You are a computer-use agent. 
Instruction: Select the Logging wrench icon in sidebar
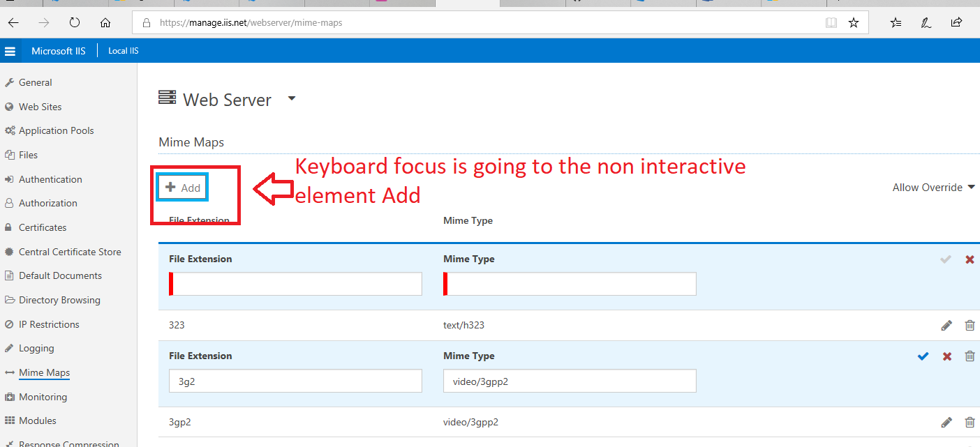pyautogui.click(x=10, y=348)
